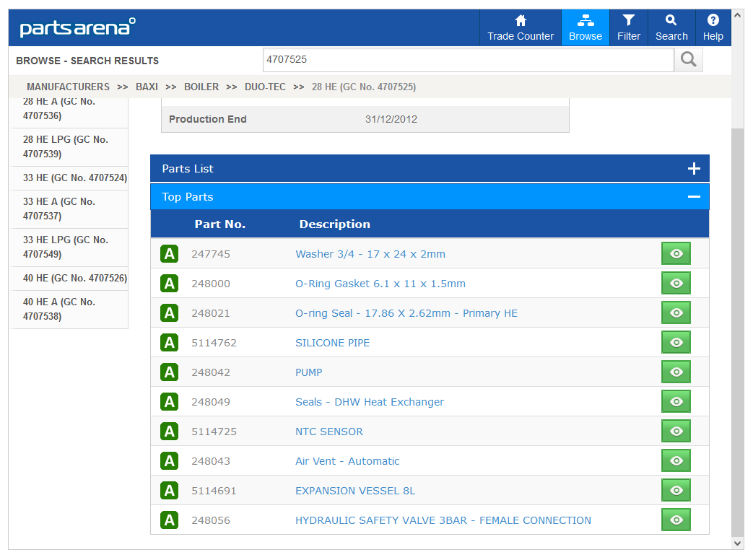The height and width of the screenshot is (560, 753).
Task: View NTC SENSOR with eye button
Action: (x=676, y=431)
